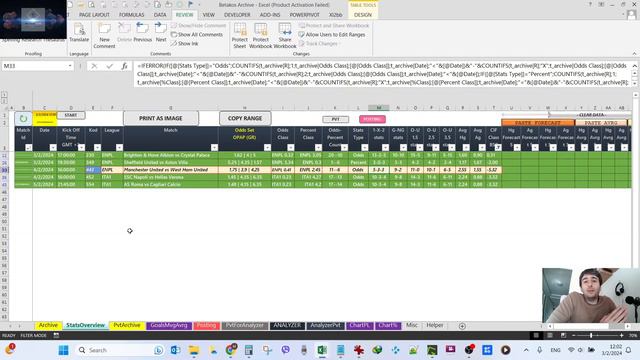
Task: Open the Percent Class filter dropdown
Action: point(318,147)
